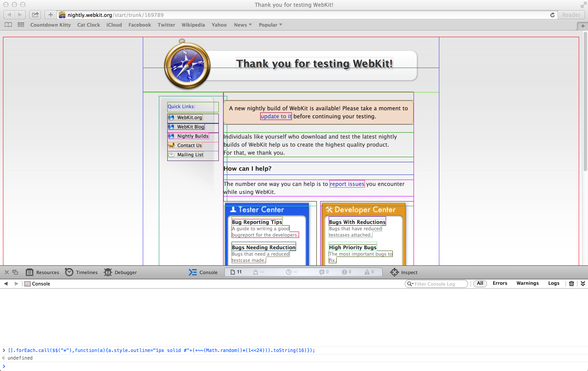Open the Wikipedia bookmark

[193, 25]
